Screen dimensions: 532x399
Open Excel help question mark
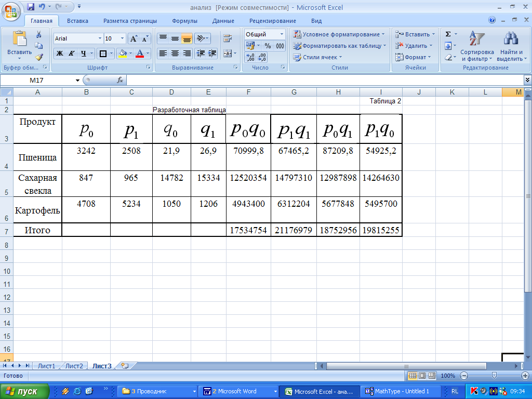point(492,20)
